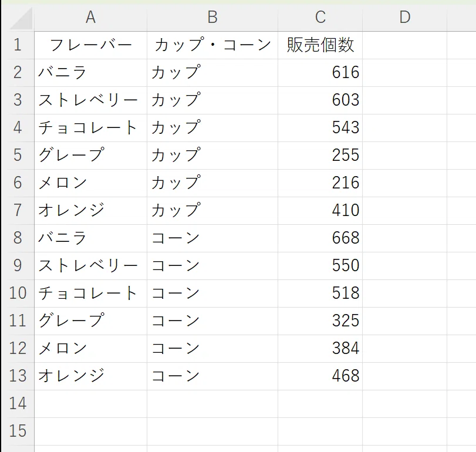Select cell A8 バニラ in コーン row

coord(91,238)
